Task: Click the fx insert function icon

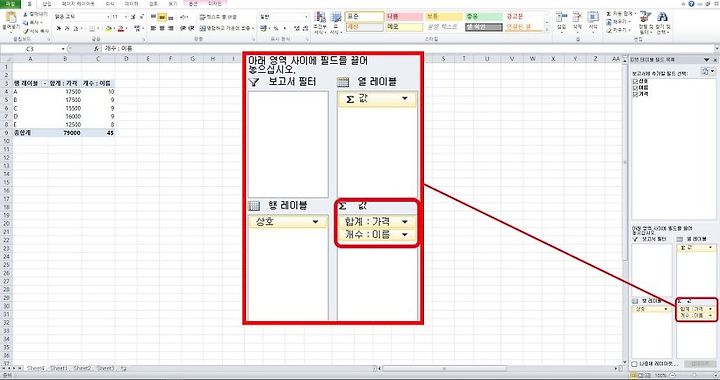Action: point(96,49)
